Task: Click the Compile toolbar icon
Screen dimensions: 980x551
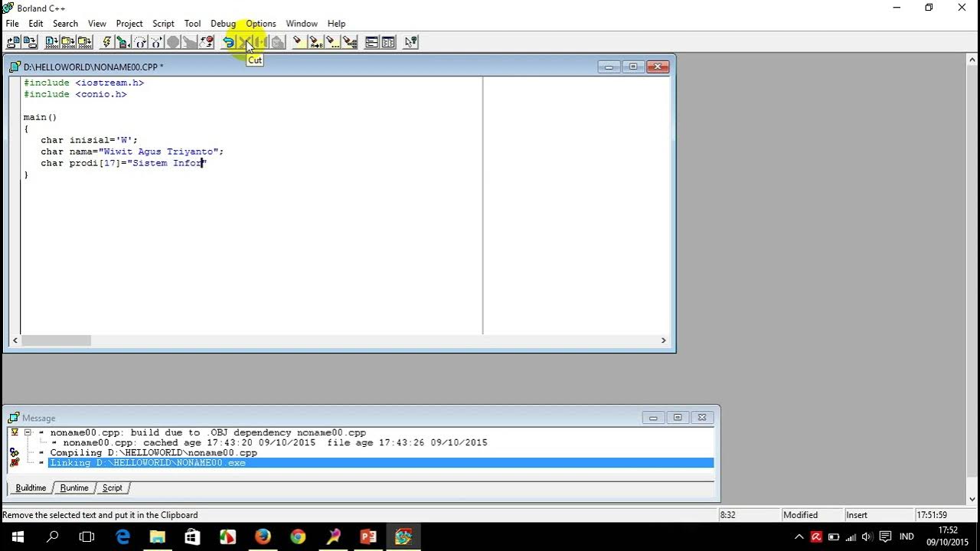Action: 51,42
